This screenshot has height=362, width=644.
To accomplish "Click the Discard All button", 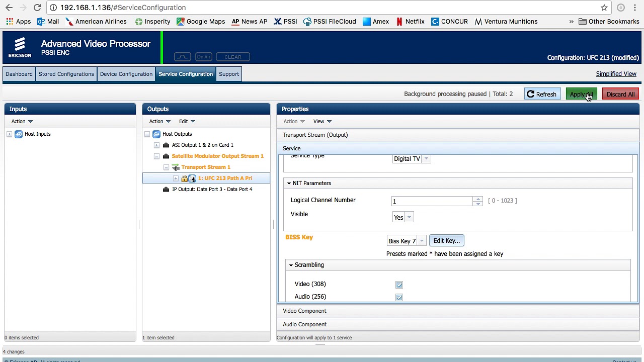I will pyautogui.click(x=620, y=95).
